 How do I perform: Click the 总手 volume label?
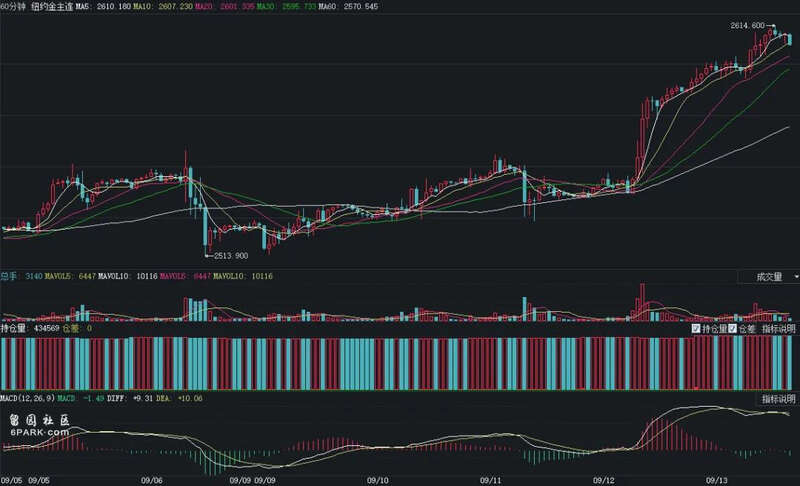click(x=9, y=276)
